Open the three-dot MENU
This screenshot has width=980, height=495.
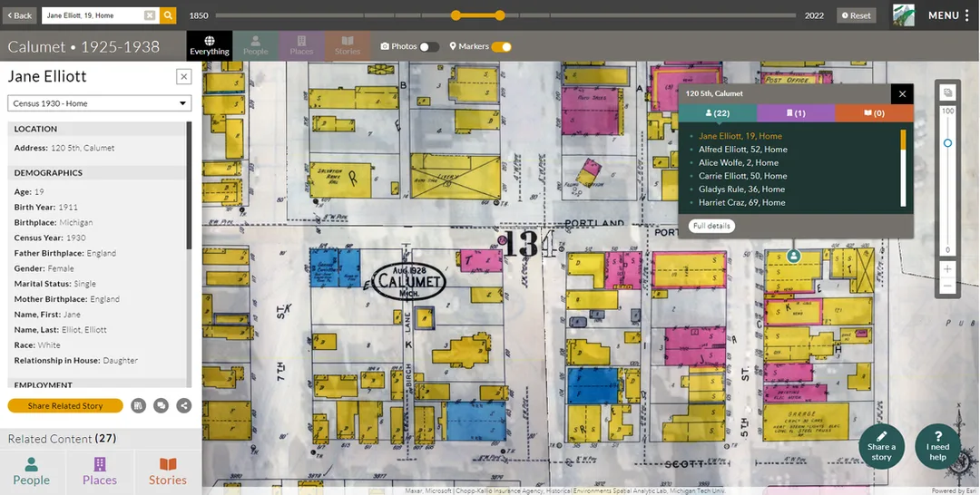coord(948,15)
